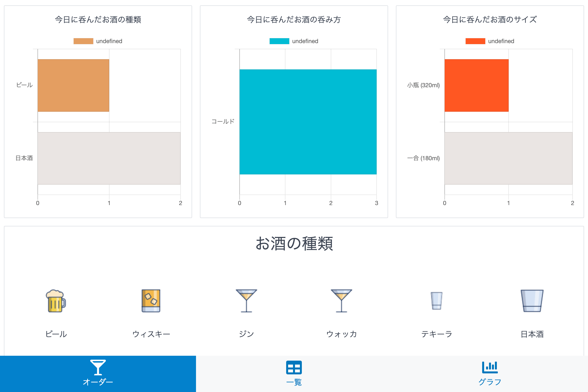This screenshot has width=588, height=392.
Task: Click the テキーラ label
Action: [437, 334]
